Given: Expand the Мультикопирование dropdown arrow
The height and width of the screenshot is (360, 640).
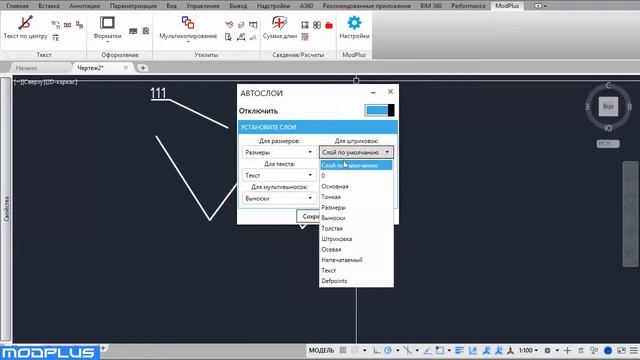Looking at the screenshot, I should coord(188,42).
